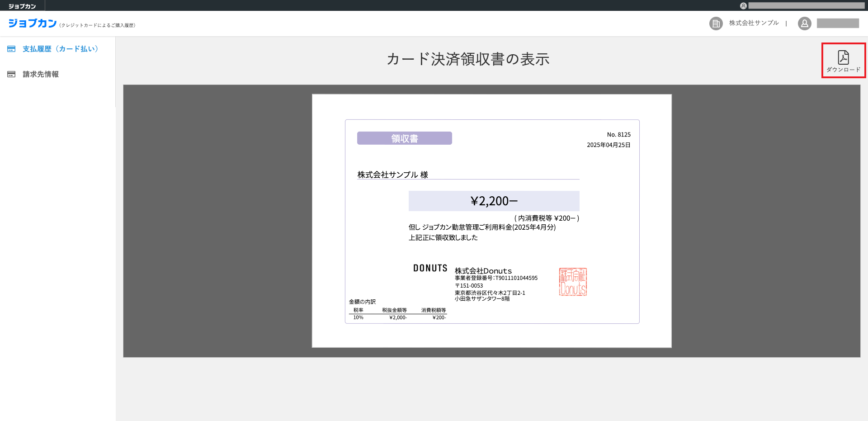Click the credit card icon beside 支払履歴
Screen dimensions: 868x421
pyautogui.click(x=11, y=49)
